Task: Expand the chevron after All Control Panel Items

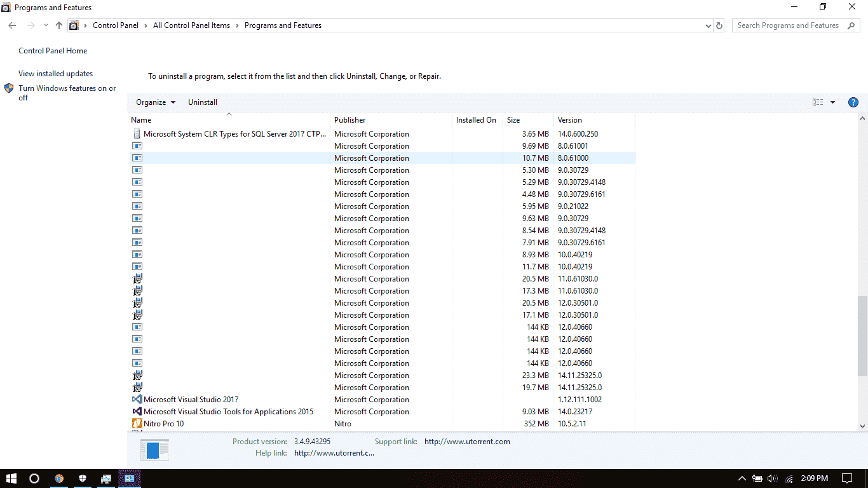Action: click(x=237, y=25)
